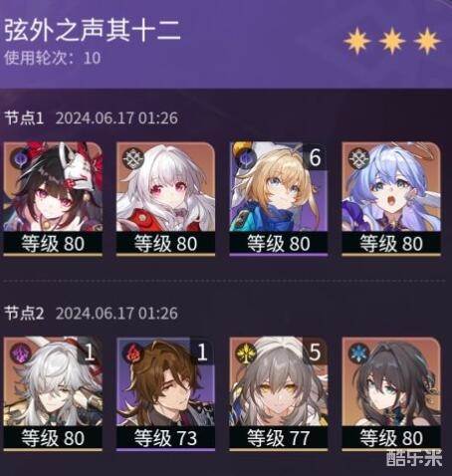Screen dimensions: 452x476
Task: Click the eidolon badge 5 on gray-haired card
Action: coord(315,353)
